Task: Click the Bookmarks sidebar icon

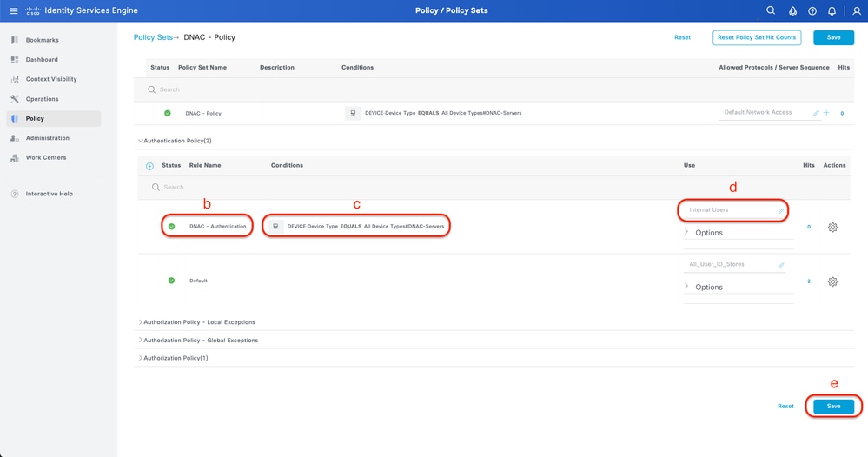Action: (15, 40)
